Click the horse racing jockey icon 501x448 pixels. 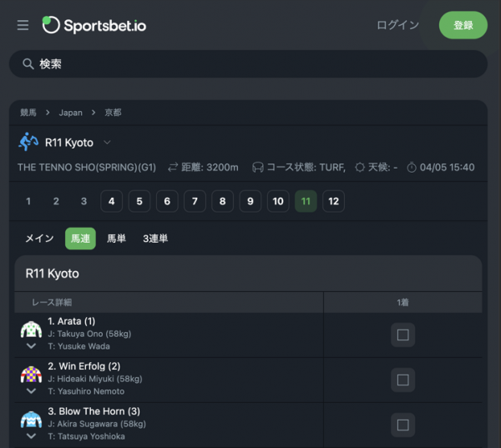[x=28, y=142]
